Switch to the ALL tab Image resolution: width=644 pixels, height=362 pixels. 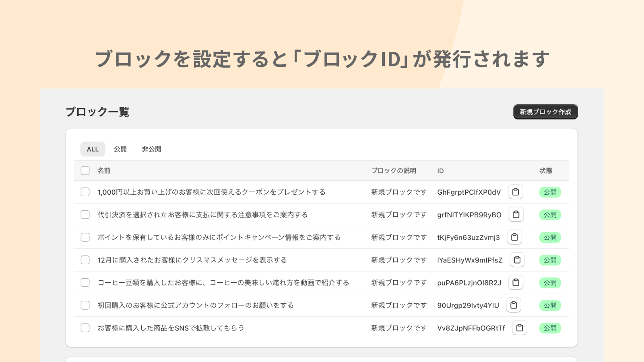[x=93, y=149]
